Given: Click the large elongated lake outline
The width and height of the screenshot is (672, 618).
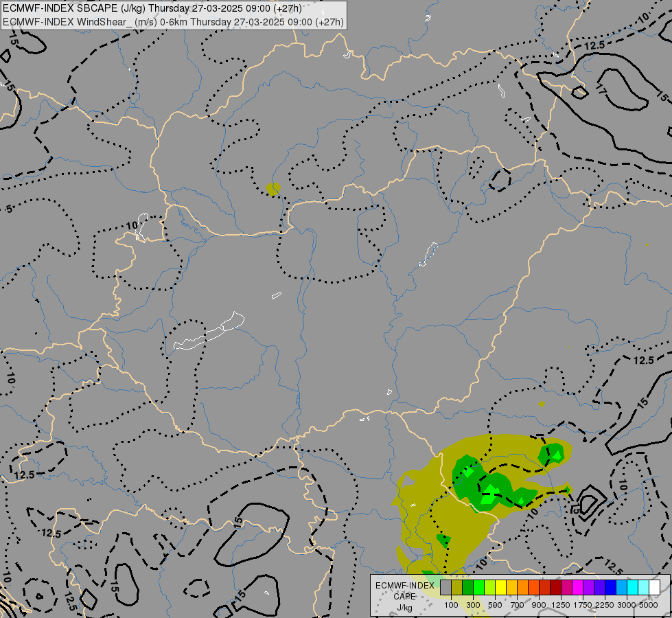Looking at the screenshot, I should point(209,331).
